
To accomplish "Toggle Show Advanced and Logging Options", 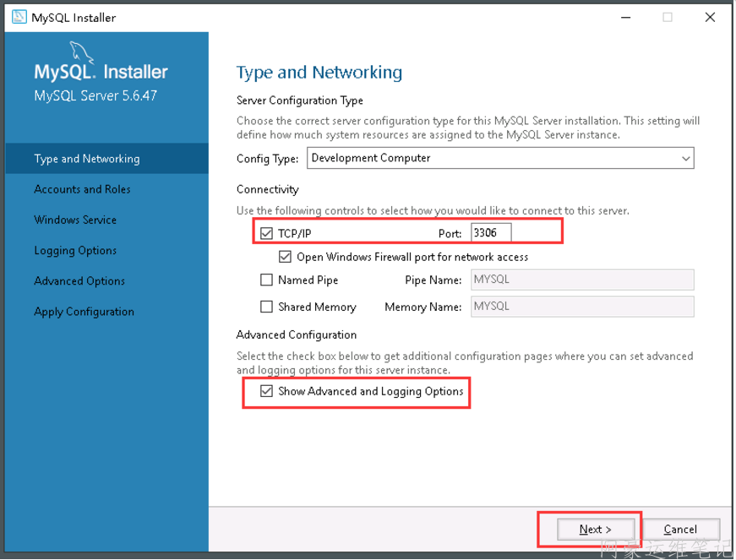I will [x=267, y=391].
